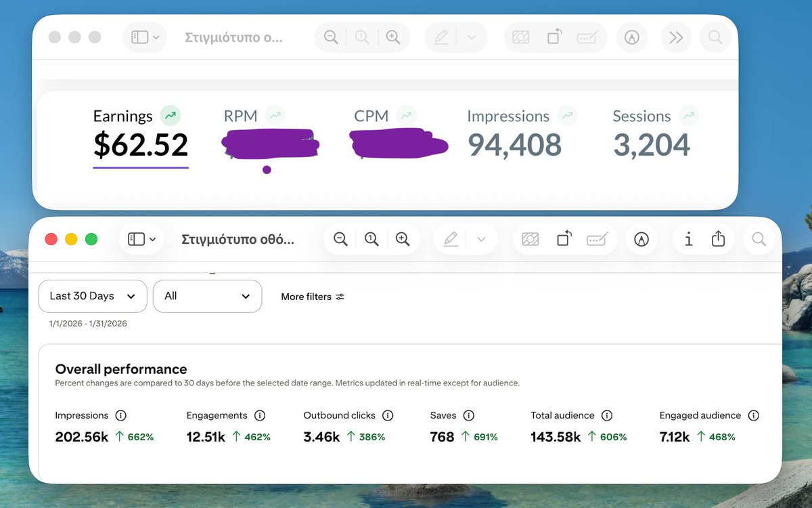
Task: Click the toolbar overflow chevron in back window
Action: pyautogui.click(x=676, y=37)
